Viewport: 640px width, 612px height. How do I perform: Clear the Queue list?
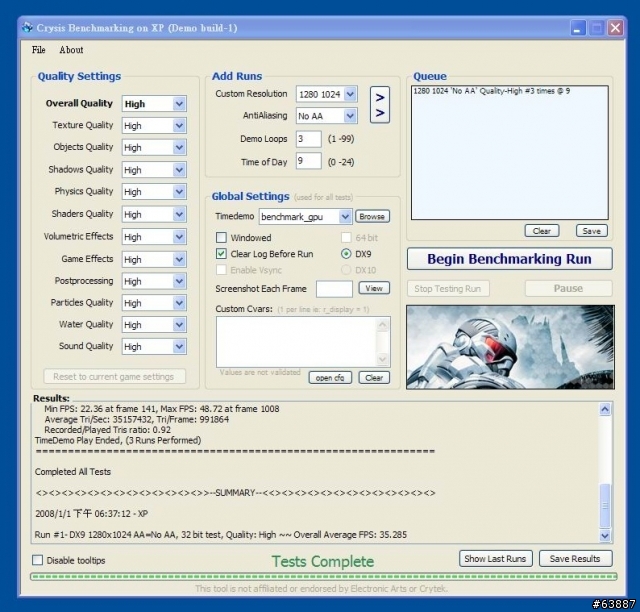(542, 231)
